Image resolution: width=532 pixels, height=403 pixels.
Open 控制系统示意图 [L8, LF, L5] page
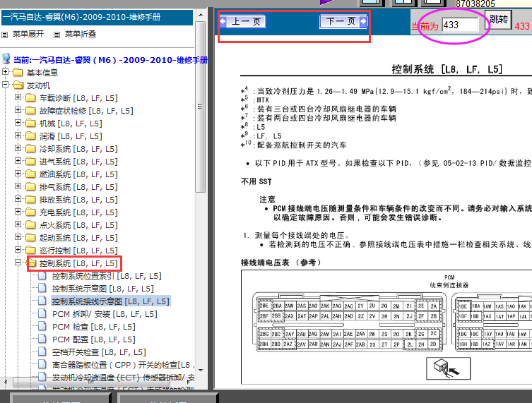point(103,289)
